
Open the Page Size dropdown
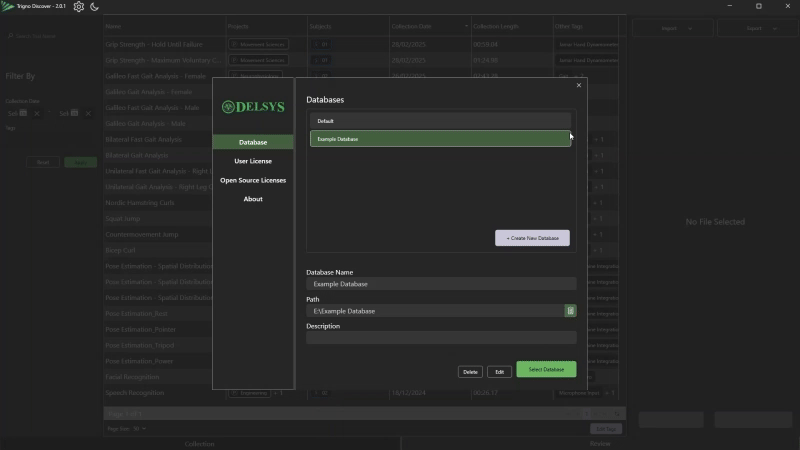139,429
